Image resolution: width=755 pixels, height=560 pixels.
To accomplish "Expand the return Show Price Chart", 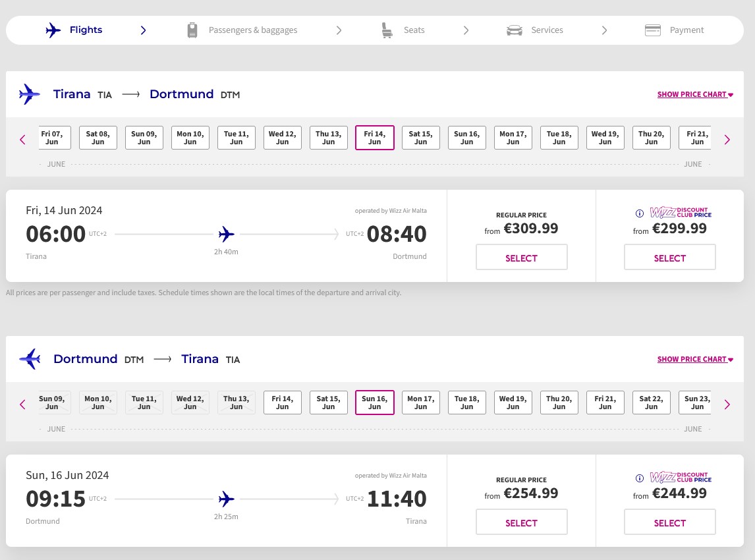I will pos(694,359).
